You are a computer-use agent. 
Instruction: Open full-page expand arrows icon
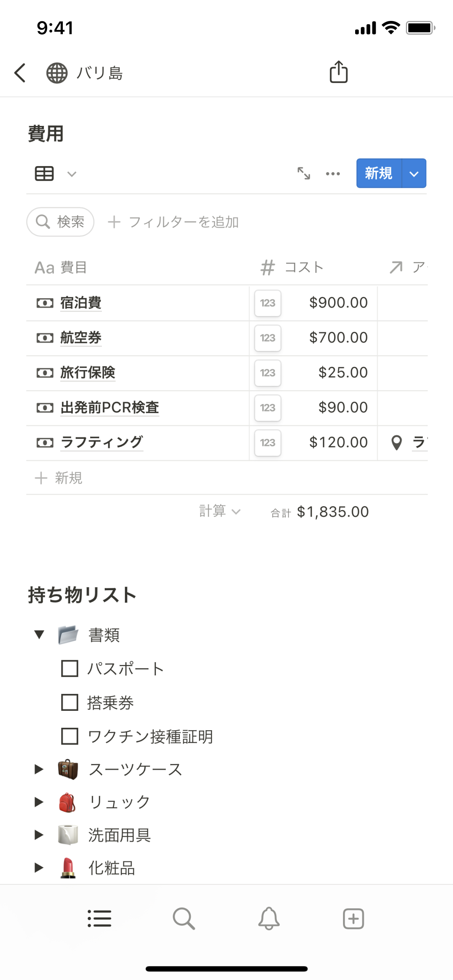coord(304,173)
